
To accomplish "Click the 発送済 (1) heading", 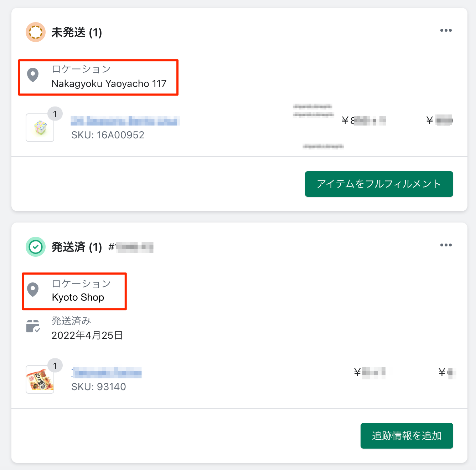I will [77, 247].
